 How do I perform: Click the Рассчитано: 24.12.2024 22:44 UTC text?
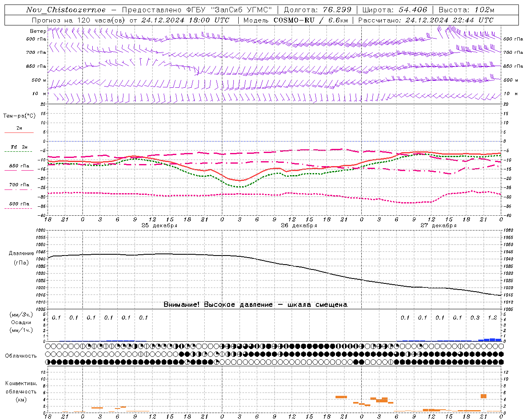click(x=426, y=20)
